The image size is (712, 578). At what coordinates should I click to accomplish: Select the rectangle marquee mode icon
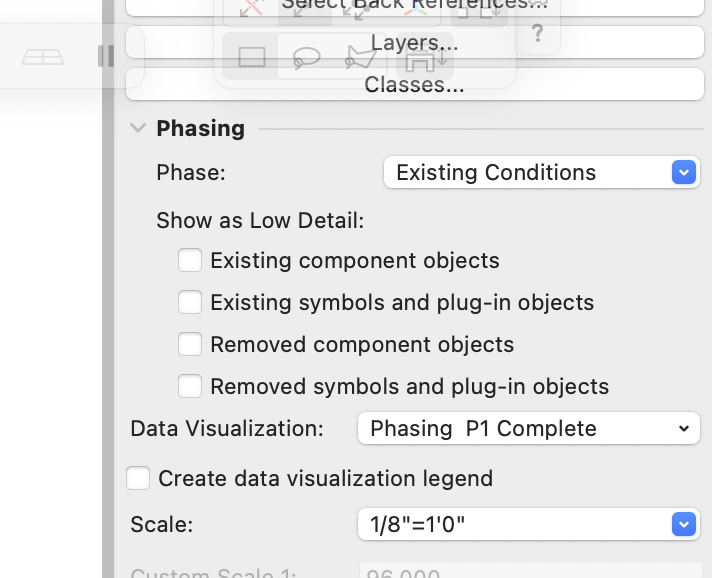(x=251, y=57)
